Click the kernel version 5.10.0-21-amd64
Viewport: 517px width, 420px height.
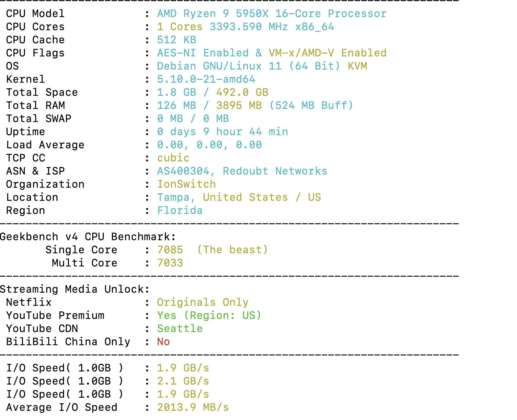pyautogui.click(x=206, y=79)
